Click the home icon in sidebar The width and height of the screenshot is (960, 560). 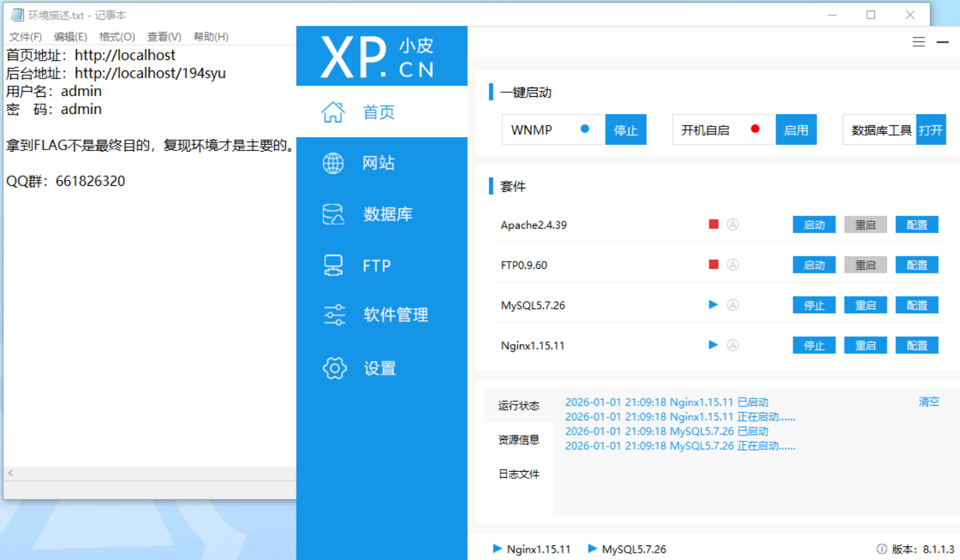pyautogui.click(x=333, y=112)
